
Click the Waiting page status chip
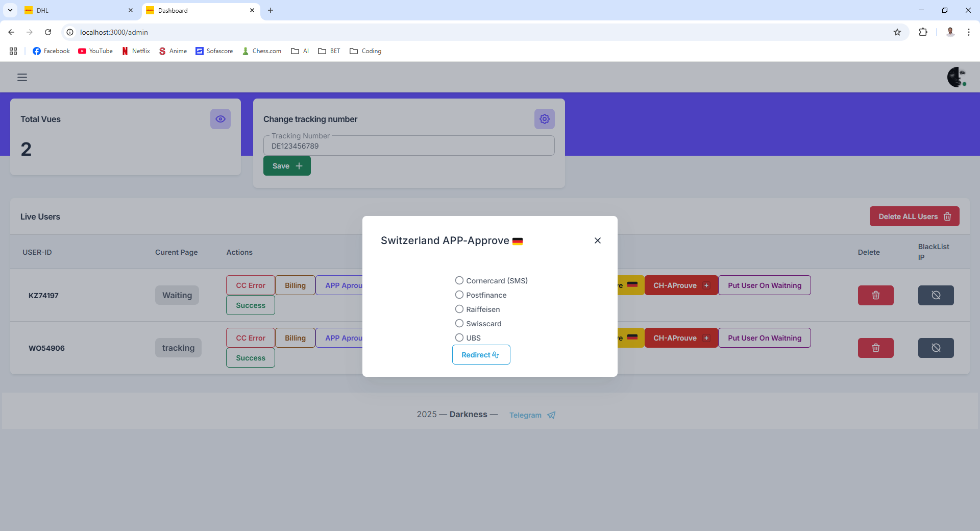pyautogui.click(x=177, y=295)
